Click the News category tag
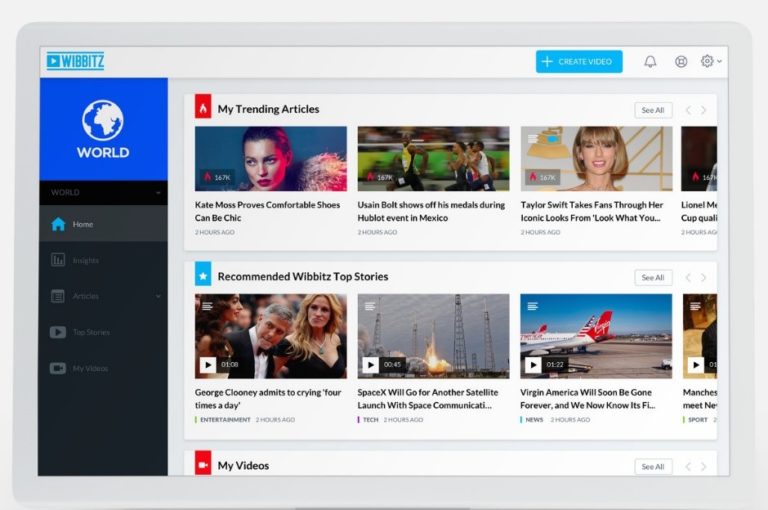The width and height of the screenshot is (768, 510). tap(532, 420)
